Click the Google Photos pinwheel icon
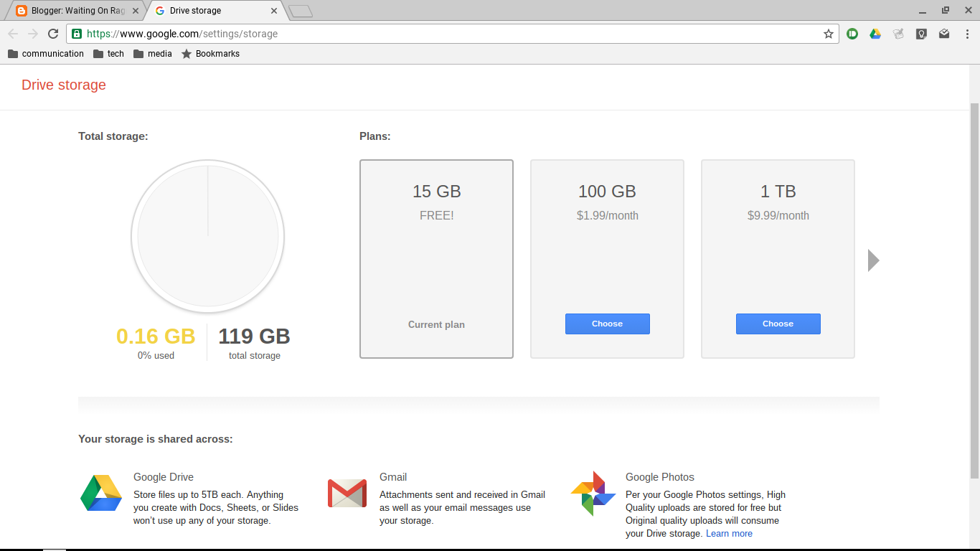Screen dimensions: 980x551 pyautogui.click(x=593, y=494)
